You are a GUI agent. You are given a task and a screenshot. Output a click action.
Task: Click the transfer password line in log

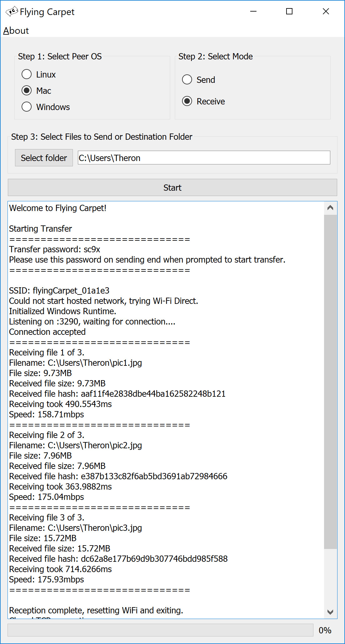coord(55,249)
